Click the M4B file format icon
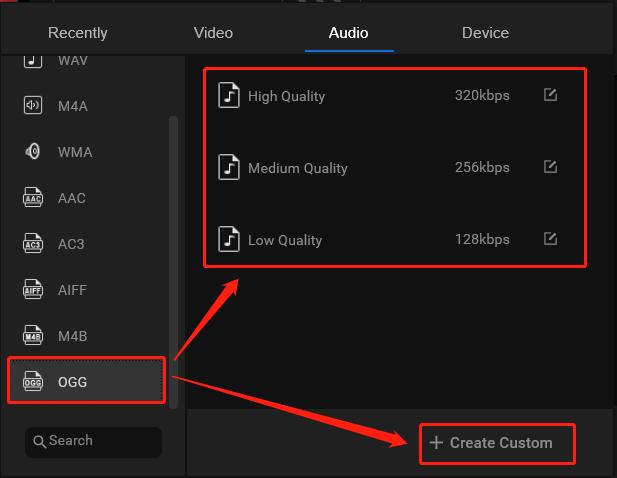 [x=33, y=336]
